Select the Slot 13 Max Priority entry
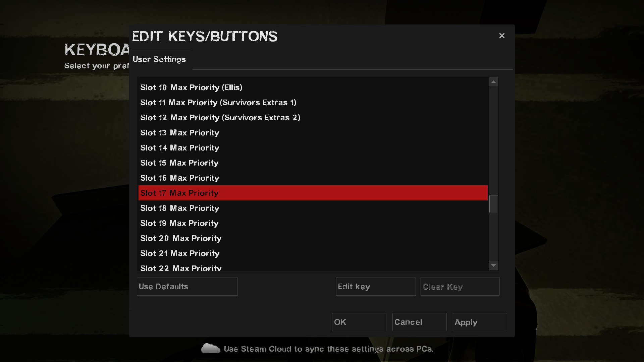644x362 pixels. [x=180, y=133]
